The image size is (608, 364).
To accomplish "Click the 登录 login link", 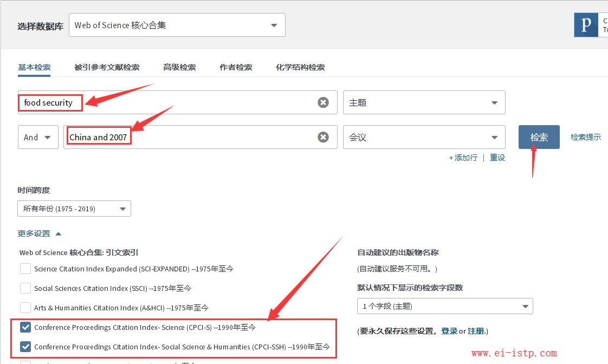I will click(449, 331).
